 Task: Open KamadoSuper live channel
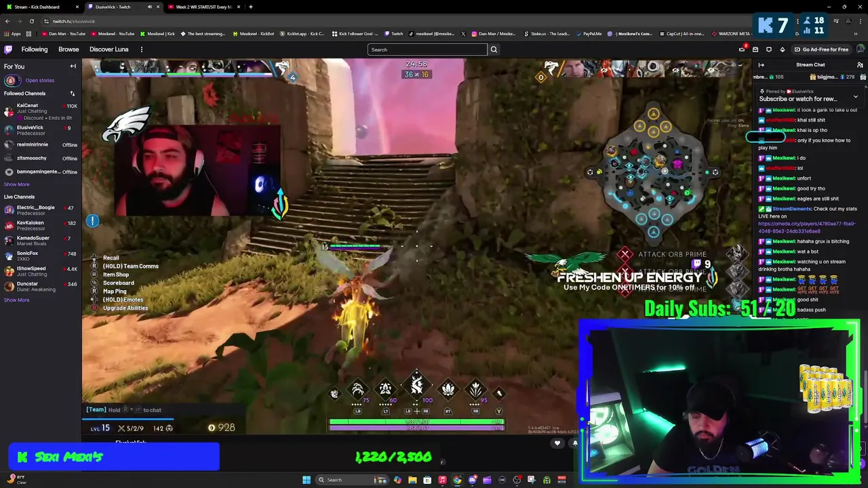41,241
